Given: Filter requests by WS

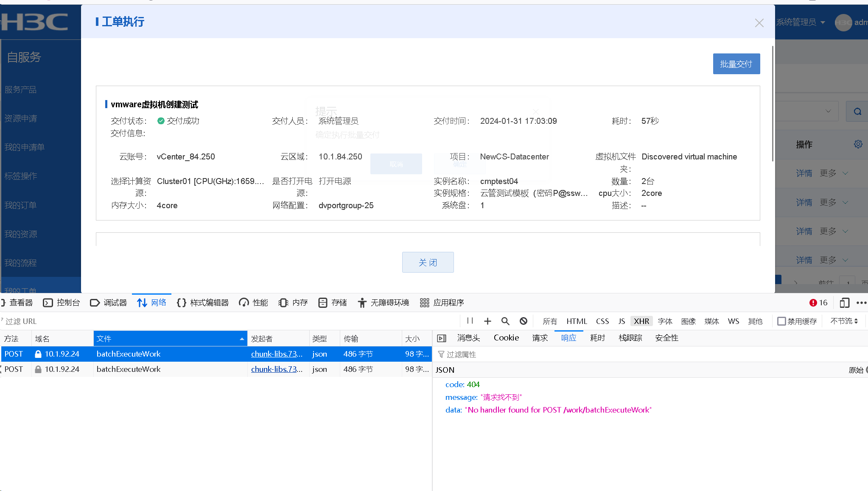Looking at the screenshot, I should (734, 321).
